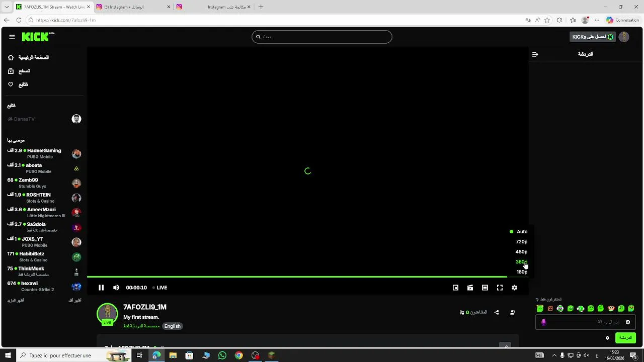Insert the red mushroom-hat emote
The height and width of the screenshot is (362, 644).
click(611, 308)
